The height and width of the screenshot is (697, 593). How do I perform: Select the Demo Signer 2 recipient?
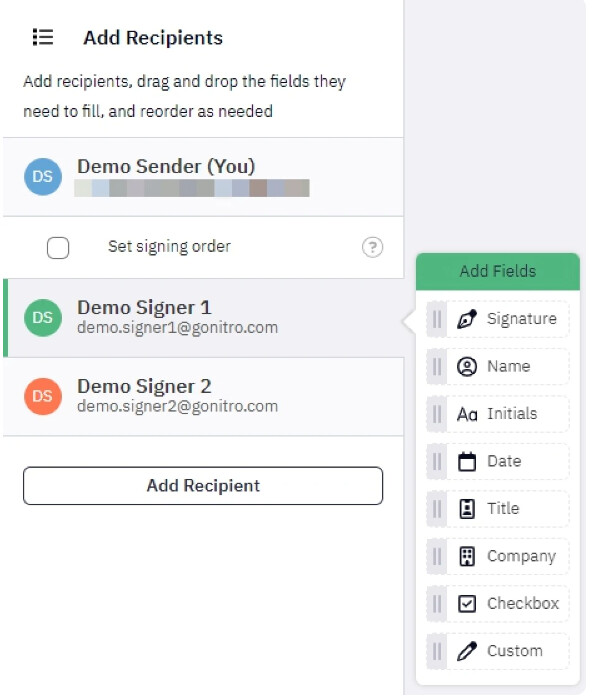pyautogui.click(x=204, y=397)
